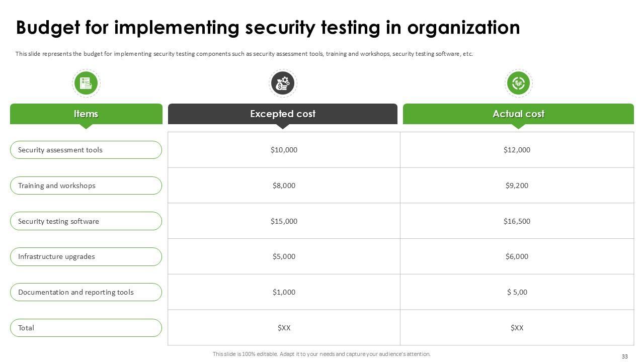Click the Total row label
This screenshot has height=362, width=644.
(x=86, y=328)
